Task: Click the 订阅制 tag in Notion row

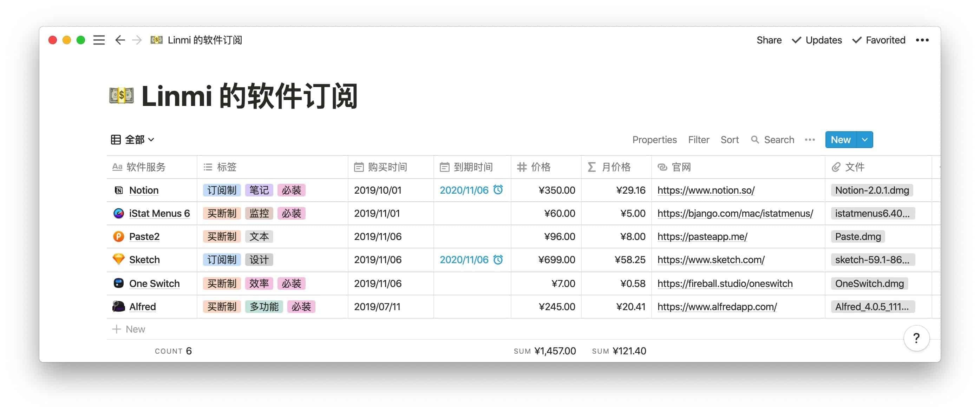Action: click(x=221, y=190)
